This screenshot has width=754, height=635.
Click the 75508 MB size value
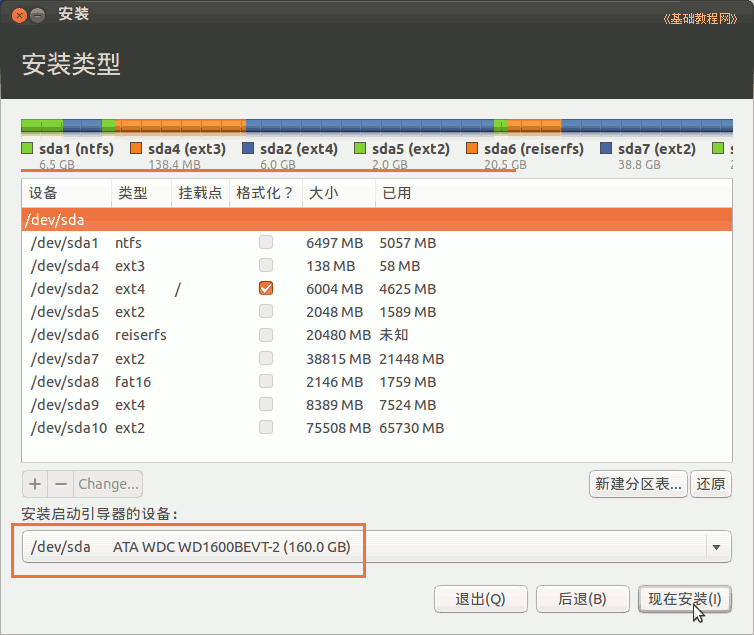(339, 428)
